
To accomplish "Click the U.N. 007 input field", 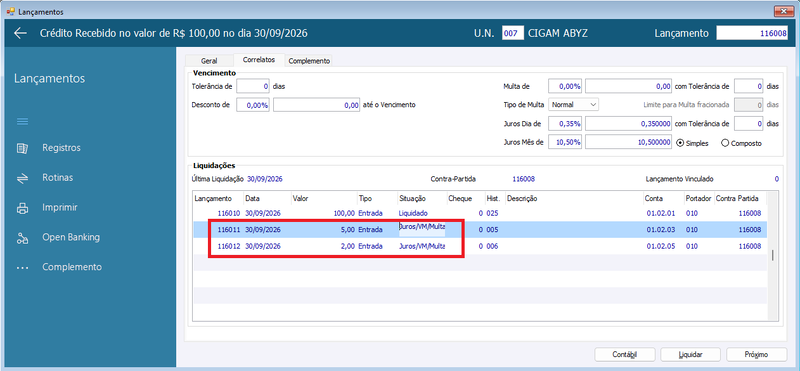I will pyautogui.click(x=513, y=33).
